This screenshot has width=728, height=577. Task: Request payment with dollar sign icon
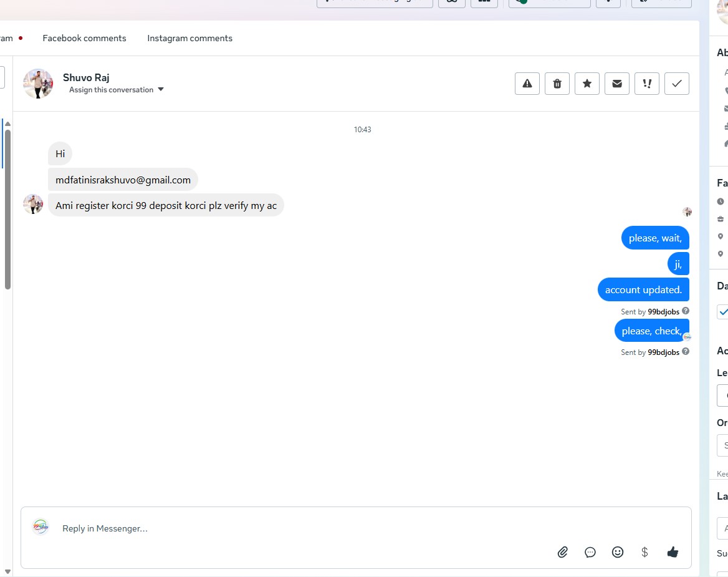pyautogui.click(x=644, y=552)
